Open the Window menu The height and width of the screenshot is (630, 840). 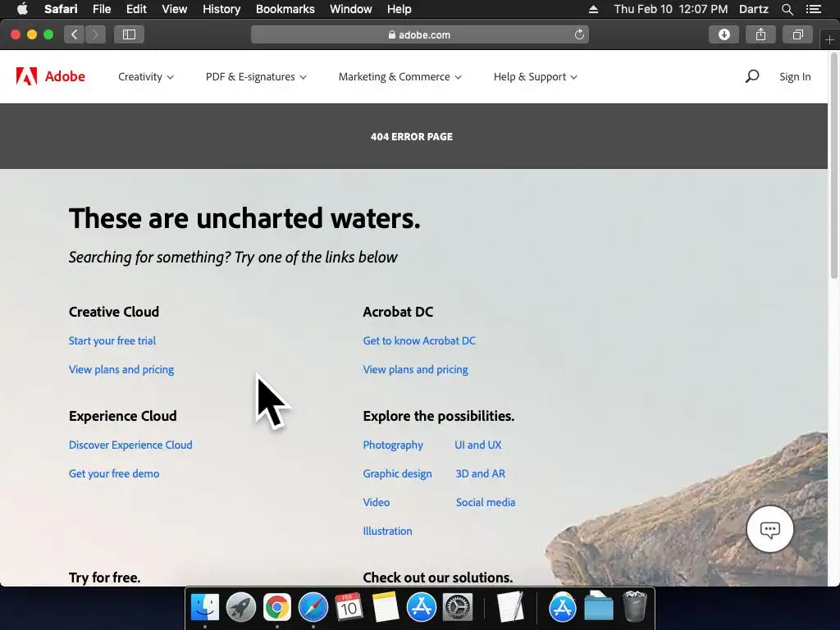pos(351,9)
